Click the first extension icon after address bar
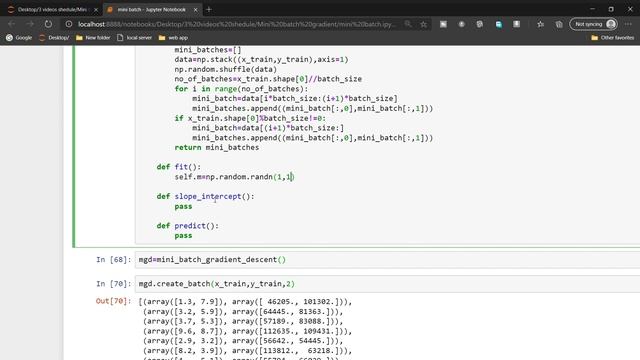This screenshot has width=640, height=360. 443,24
